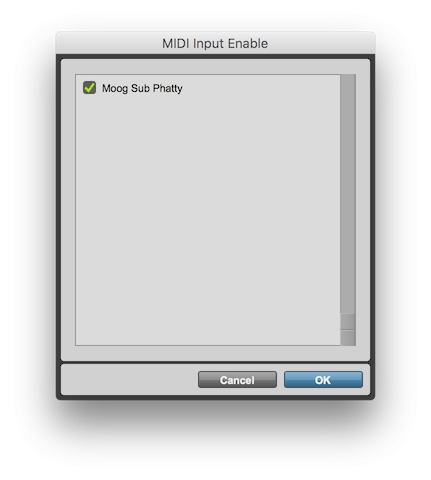Uncheck the Moog Sub Phatty checkbox
431x480 pixels.
(x=89, y=88)
